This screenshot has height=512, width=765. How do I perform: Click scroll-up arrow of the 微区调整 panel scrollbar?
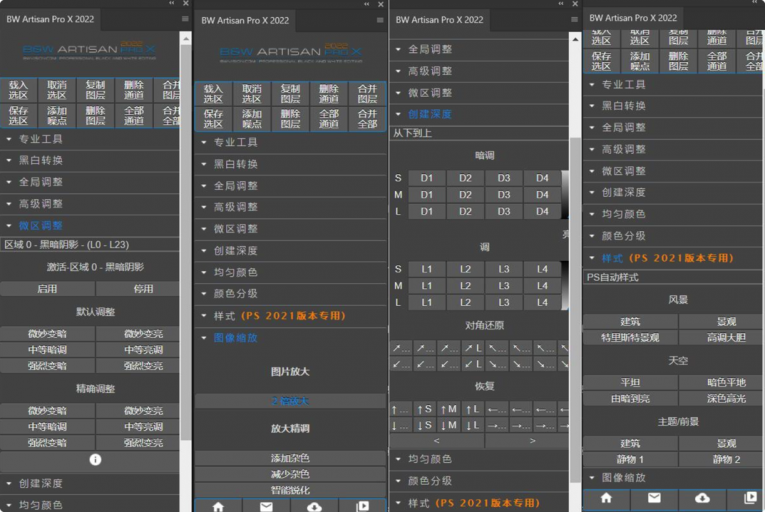click(185, 38)
